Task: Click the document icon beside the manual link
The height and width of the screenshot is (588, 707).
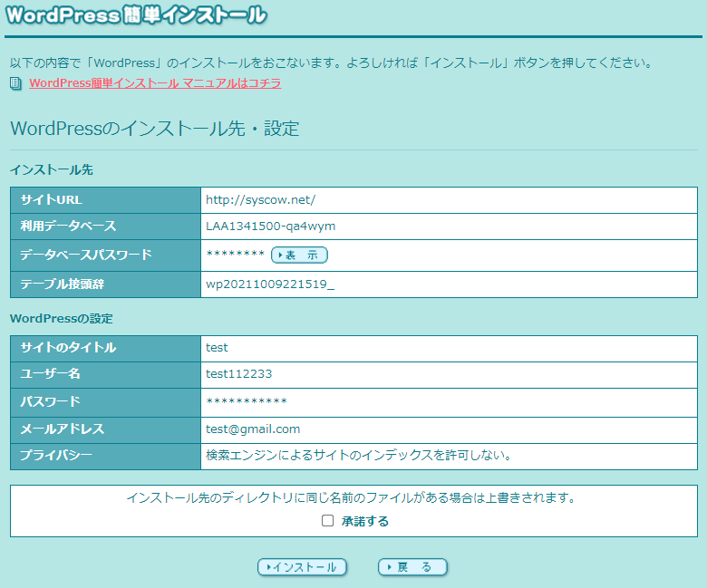Action: [x=15, y=83]
